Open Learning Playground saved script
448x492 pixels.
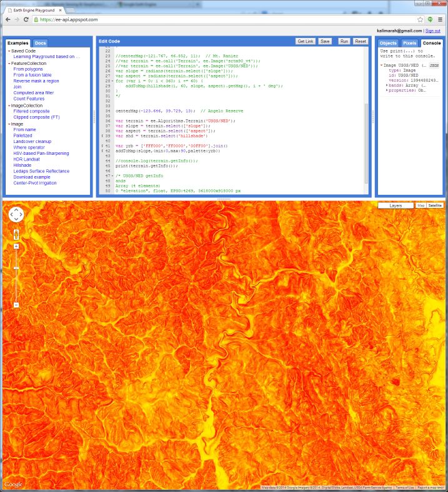coord(46,57)
